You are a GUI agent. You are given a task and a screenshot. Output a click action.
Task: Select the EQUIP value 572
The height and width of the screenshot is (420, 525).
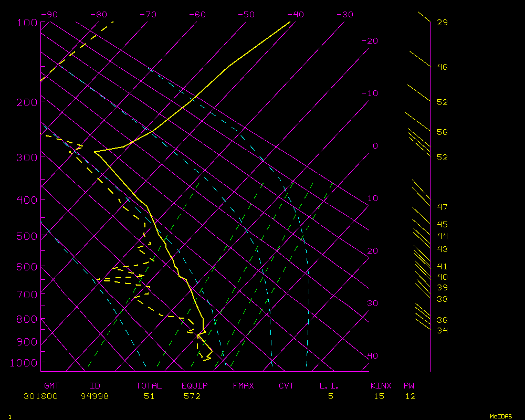pyautogui.click(x=192, y=396)
